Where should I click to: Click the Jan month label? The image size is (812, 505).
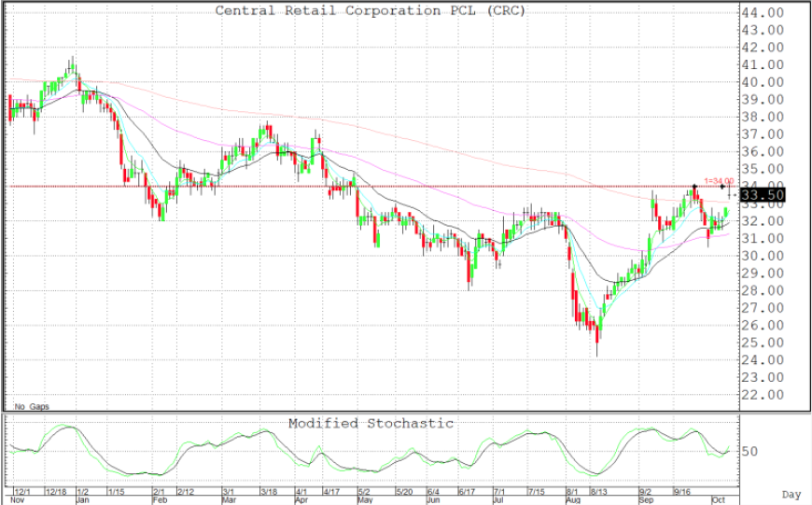(x=83, y=500)
